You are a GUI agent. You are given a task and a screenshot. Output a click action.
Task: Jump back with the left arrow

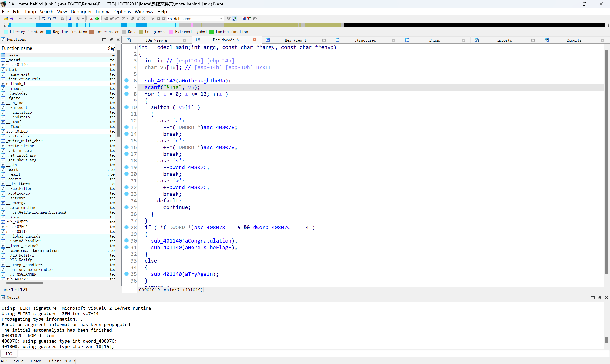point(20,19)
